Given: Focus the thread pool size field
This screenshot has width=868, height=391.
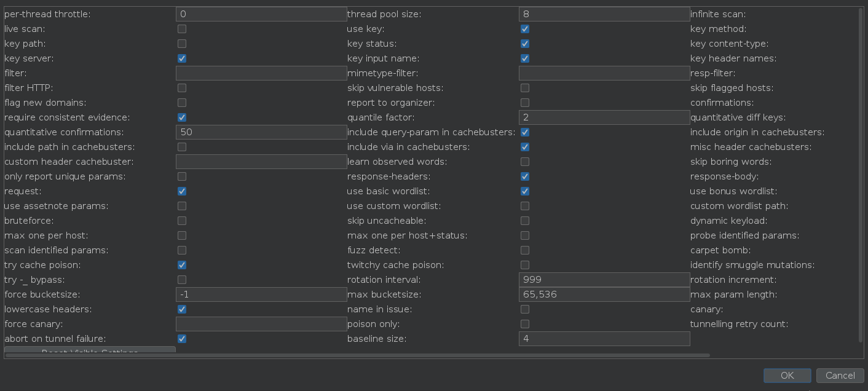Looking at the screenshot, I should (604, 14).
